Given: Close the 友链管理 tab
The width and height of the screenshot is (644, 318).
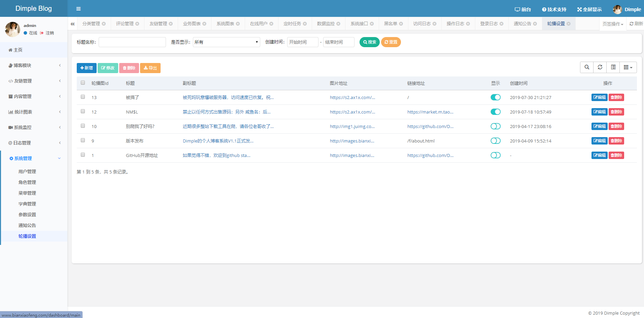Looking at the screenshot, I should tap(171, 24).
